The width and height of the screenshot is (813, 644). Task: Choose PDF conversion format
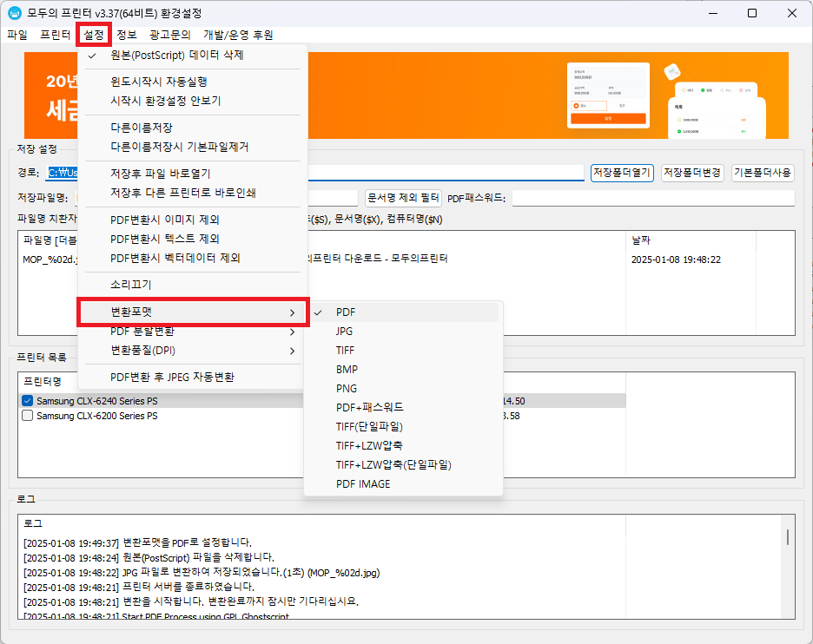pyautogui.click(x=403, y=312)
